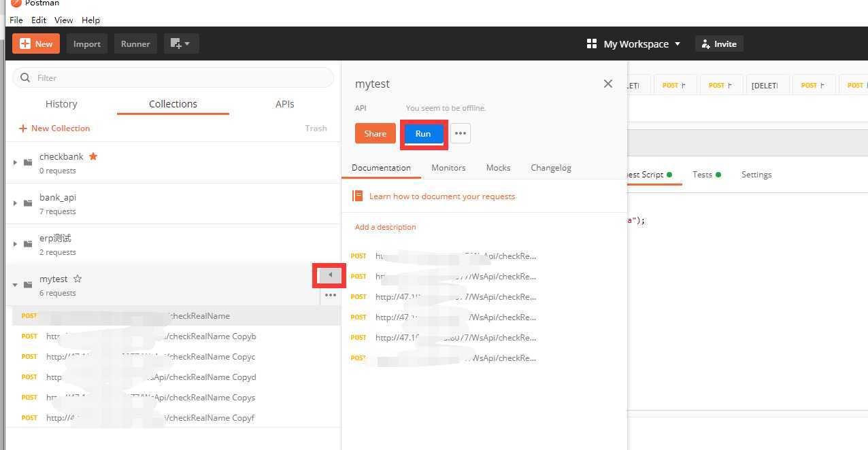Viewport: 868px width, 450px height.
Task: Click the '7 requests' text under bank_api
Action: coord(58,211)
